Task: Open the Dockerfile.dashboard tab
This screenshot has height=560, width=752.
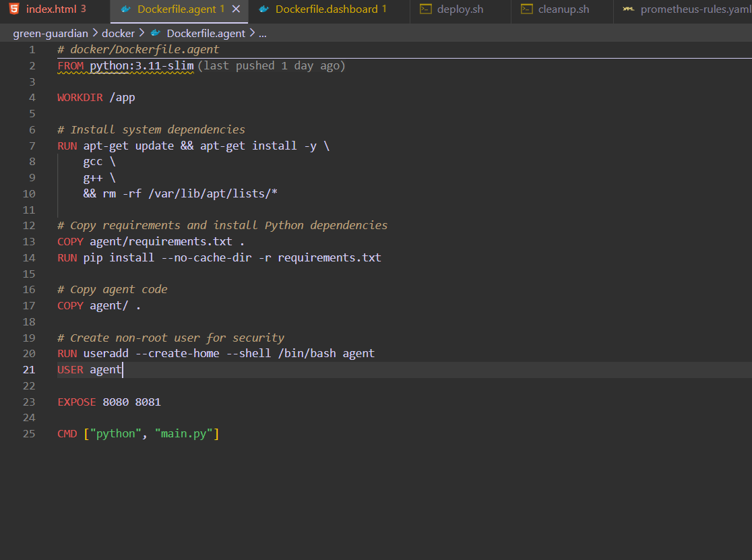Action: pos(329,9)
